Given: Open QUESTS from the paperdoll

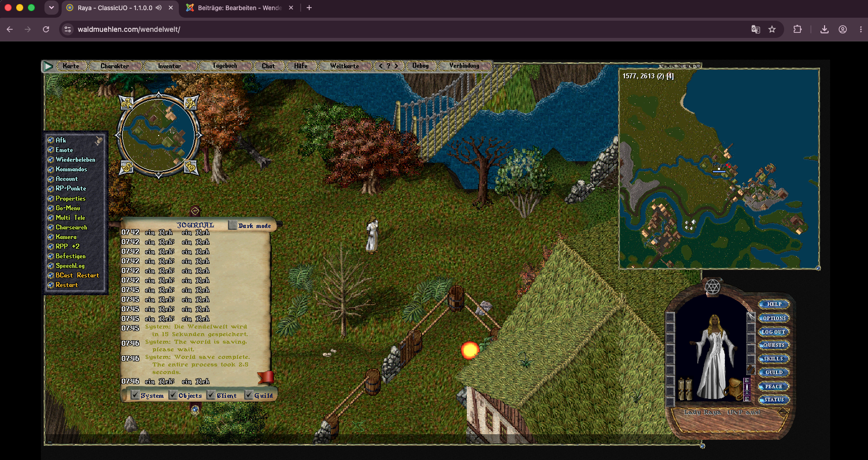Looking at the screenshot, I should point(774,345).
